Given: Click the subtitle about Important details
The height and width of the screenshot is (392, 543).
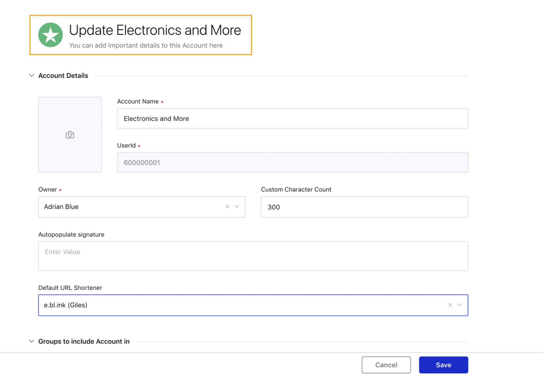Looking at the screenshot, I should (146, 45).
